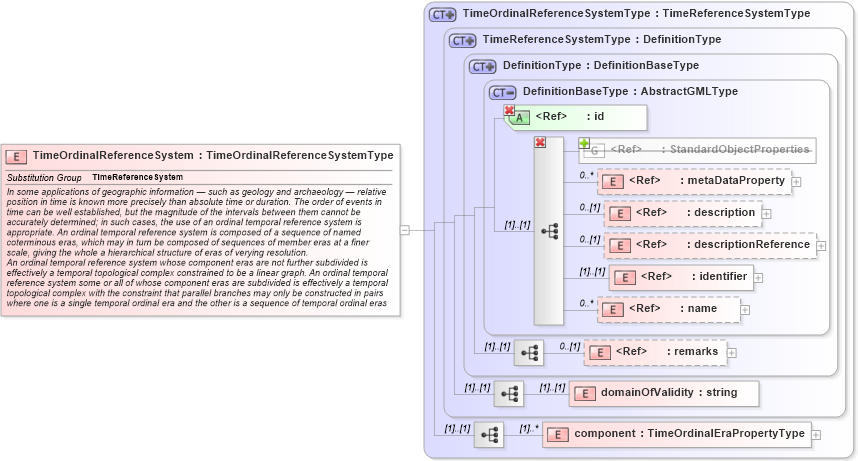Click the 1..* cardinality before component
This screenshot has height=461, width=858.
(x=529, y=429)
